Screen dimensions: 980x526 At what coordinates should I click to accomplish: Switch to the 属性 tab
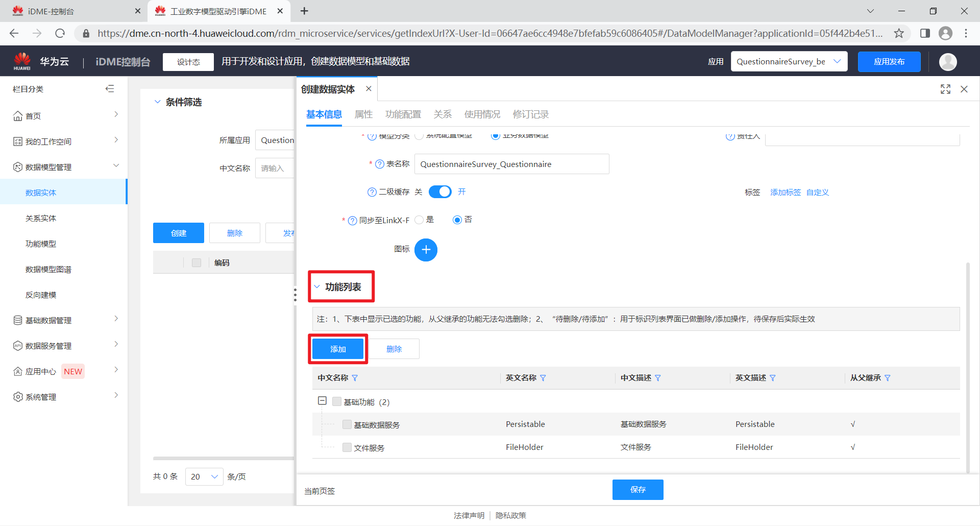click(x=364, y=114)
